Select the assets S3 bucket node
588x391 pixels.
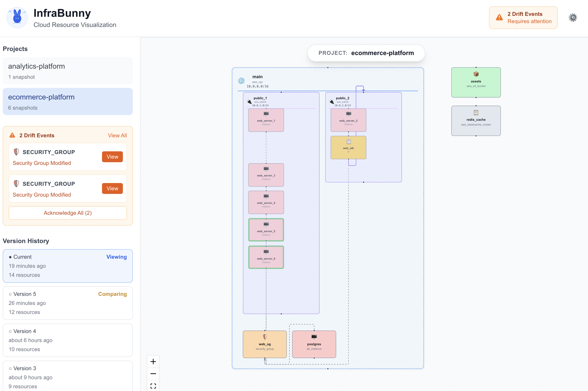click(x=476, y=82)
